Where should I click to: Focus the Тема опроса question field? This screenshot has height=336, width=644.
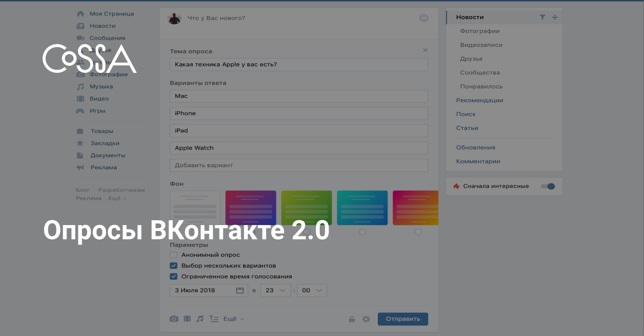[x=299, y=65]
